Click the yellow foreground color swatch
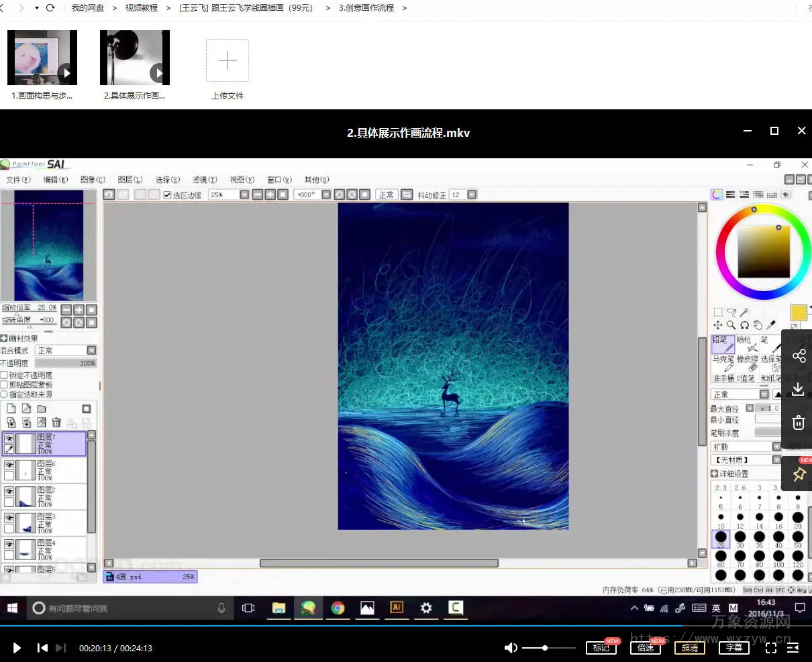 pyautogui.click(x=798, y=313)
